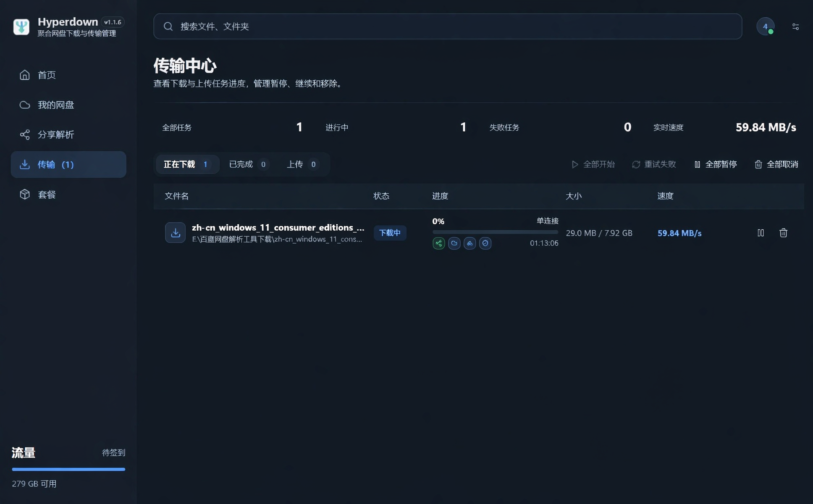Click 待签到 check-in link
Viewport: 813px width, 504px height.
(x=113, y=453)
